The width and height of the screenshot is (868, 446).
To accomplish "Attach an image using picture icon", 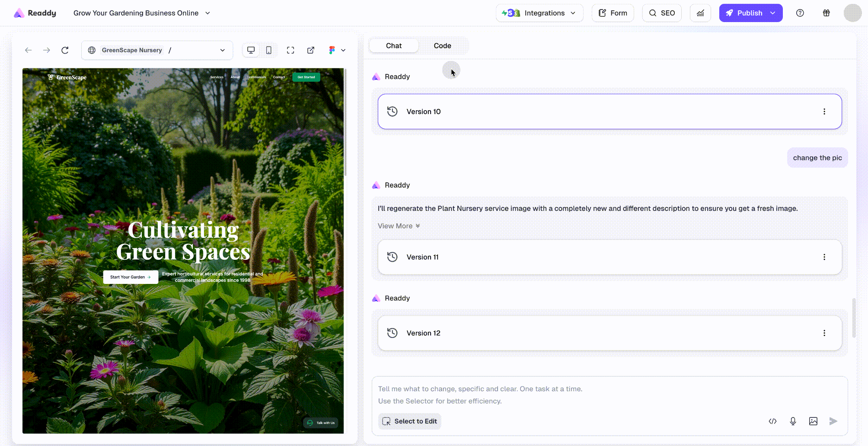I will (813, 421).
